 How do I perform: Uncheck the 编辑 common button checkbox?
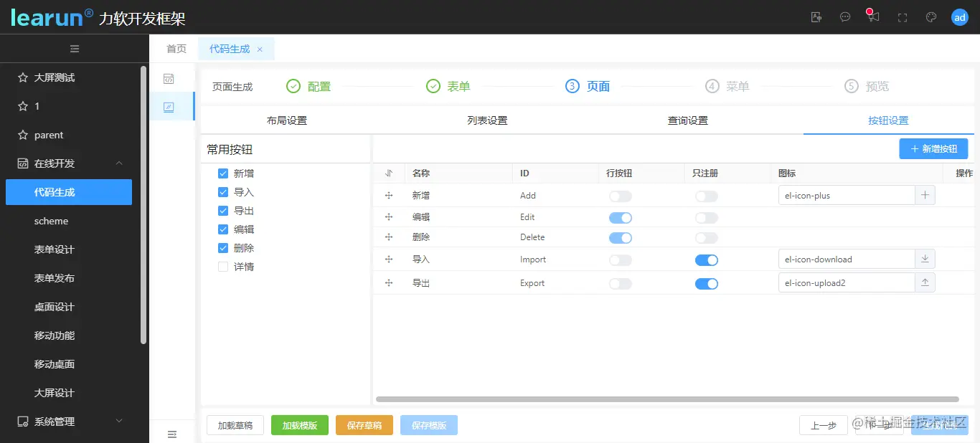[223, 229]
